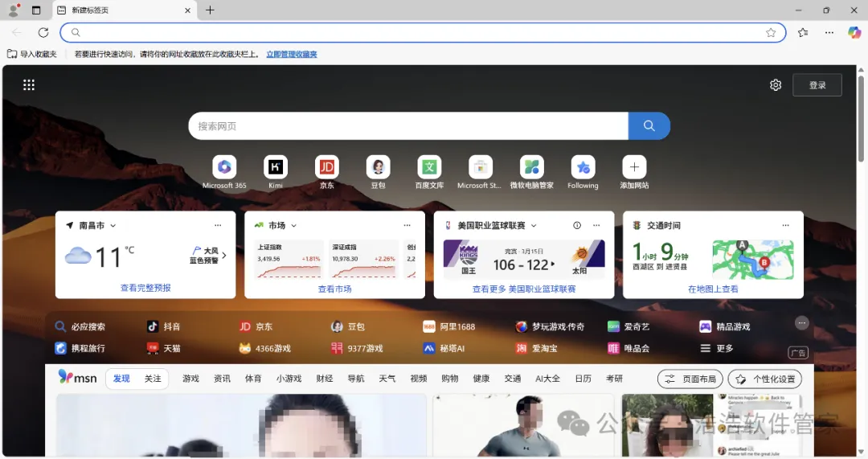Open the traffic route map thumbnail
The image size is (868, 459).
(x=753, y=260)
